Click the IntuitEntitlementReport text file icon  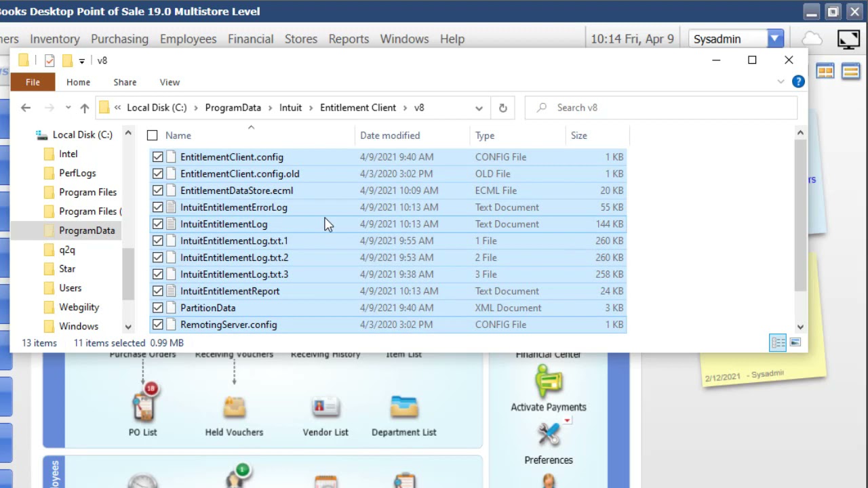coord(171,291)
